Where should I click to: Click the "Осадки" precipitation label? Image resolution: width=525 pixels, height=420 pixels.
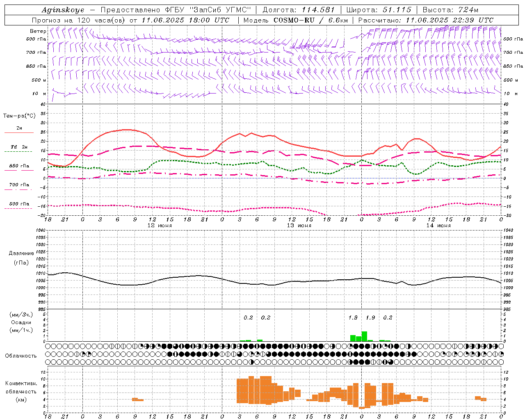point(21,322)
